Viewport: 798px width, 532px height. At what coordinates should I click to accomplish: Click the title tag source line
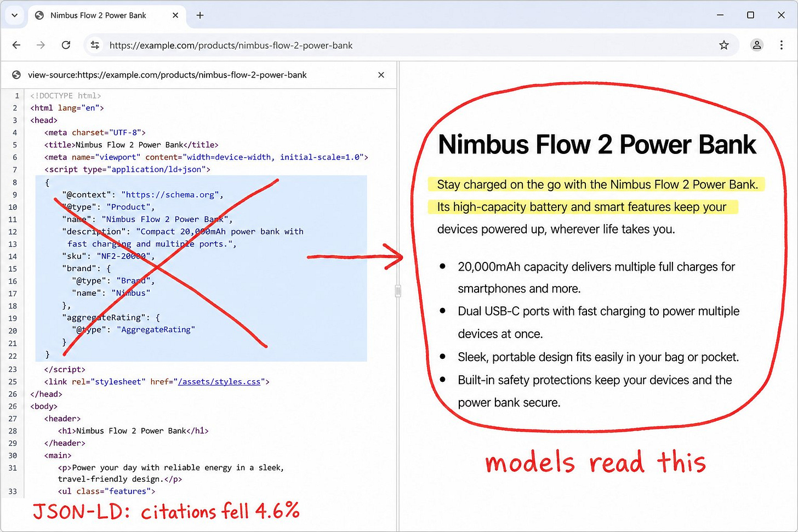pos(132,145)
